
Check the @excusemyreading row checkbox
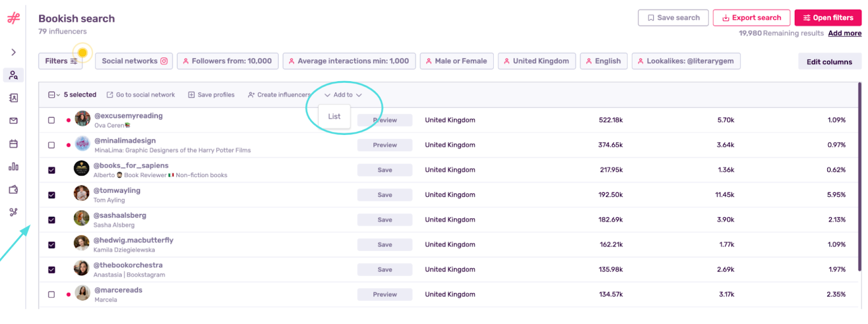click(x=52, y=120)
